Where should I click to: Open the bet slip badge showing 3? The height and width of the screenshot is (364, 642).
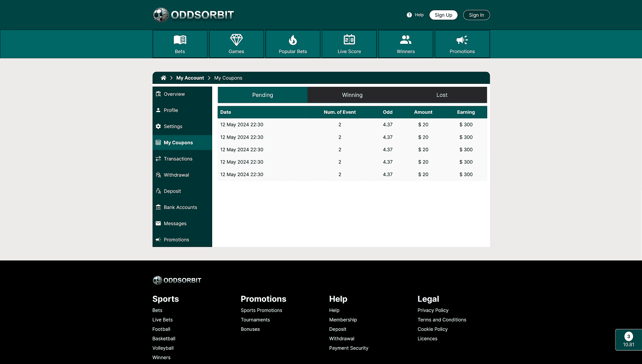tap(629, 340)
